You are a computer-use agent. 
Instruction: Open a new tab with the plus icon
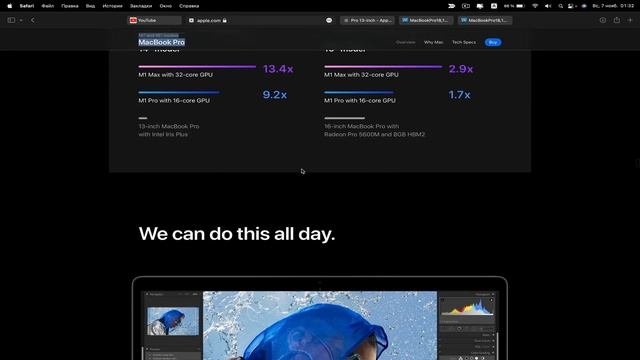pyautogui.click(x=630, y=20)
